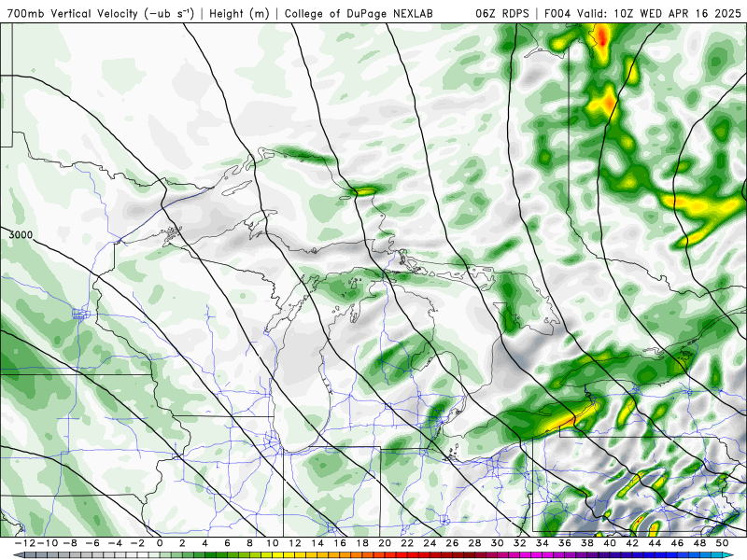Click the "3000" height contour label
Viewport: 747px width, 560px height.
[x=21, y=235]
